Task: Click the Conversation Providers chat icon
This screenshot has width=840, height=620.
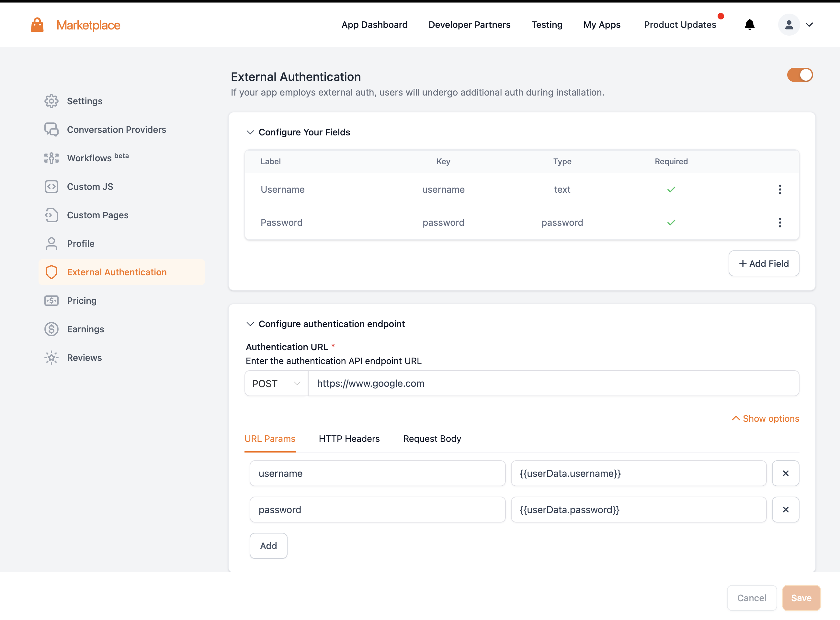Action: 51,130
